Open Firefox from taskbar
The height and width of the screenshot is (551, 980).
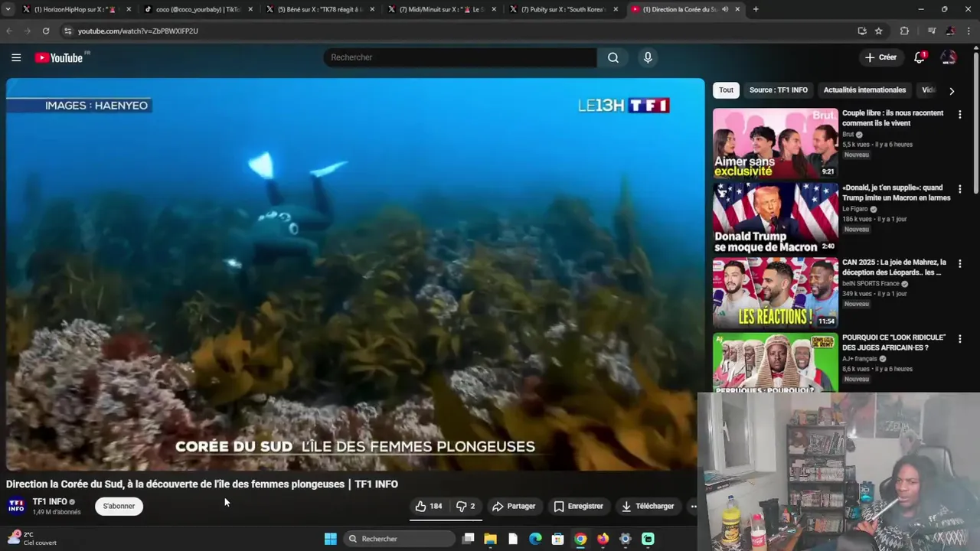[x=603, y=539]
